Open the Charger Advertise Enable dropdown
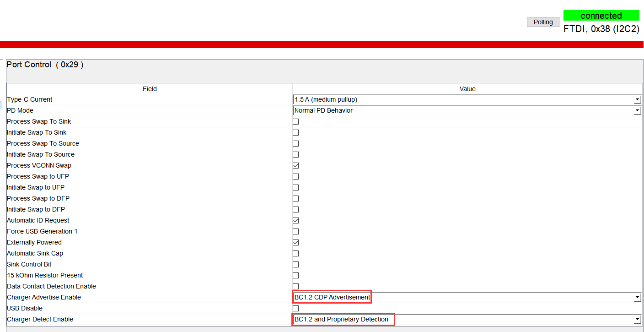Image resolution: width=644 pixels, height=332 pixels. [467, 297]
